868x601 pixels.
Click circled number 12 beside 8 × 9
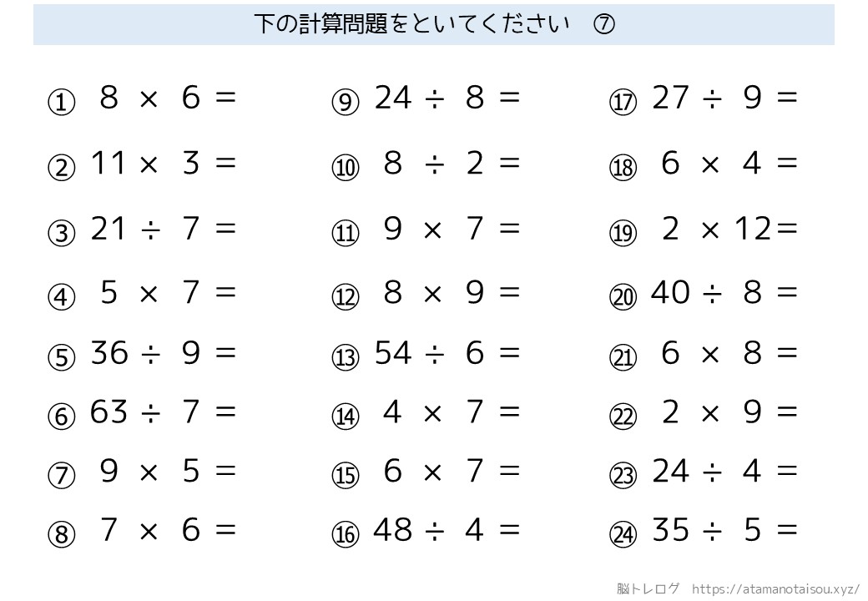click(x=345, y=297)
